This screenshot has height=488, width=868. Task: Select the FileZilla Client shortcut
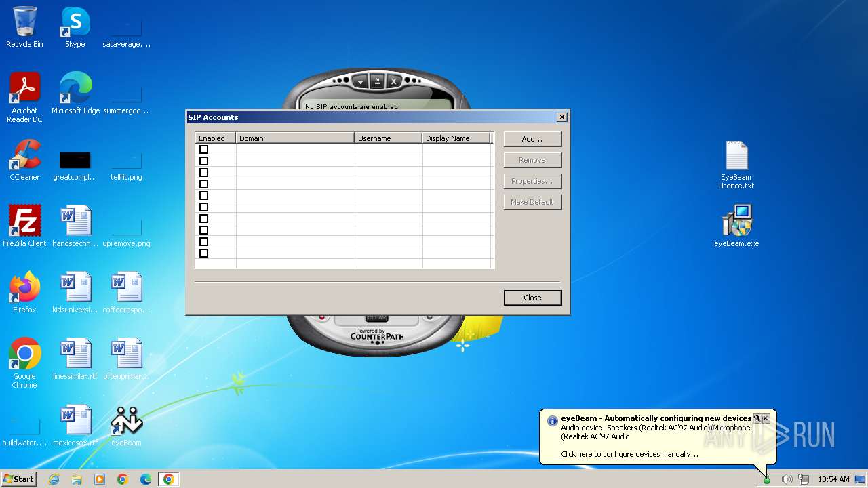pyautogui.click(x=24, y=226)
